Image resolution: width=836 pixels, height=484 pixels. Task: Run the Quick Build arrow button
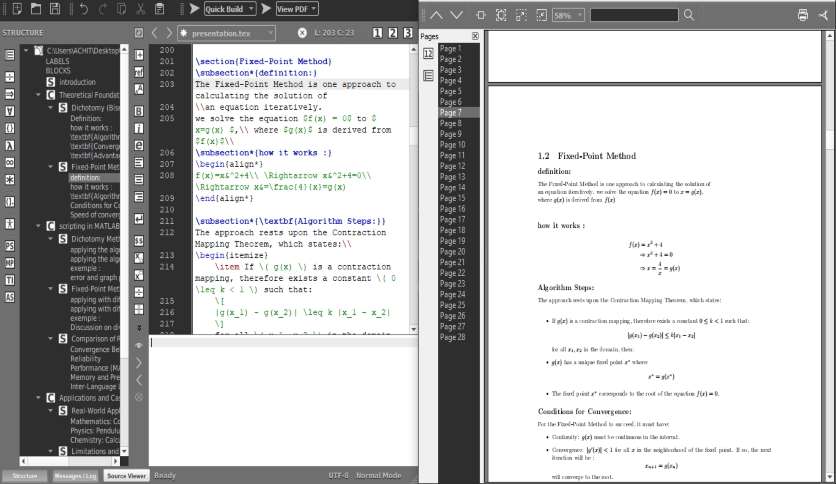pyautogui.click(x=194, y=9)
